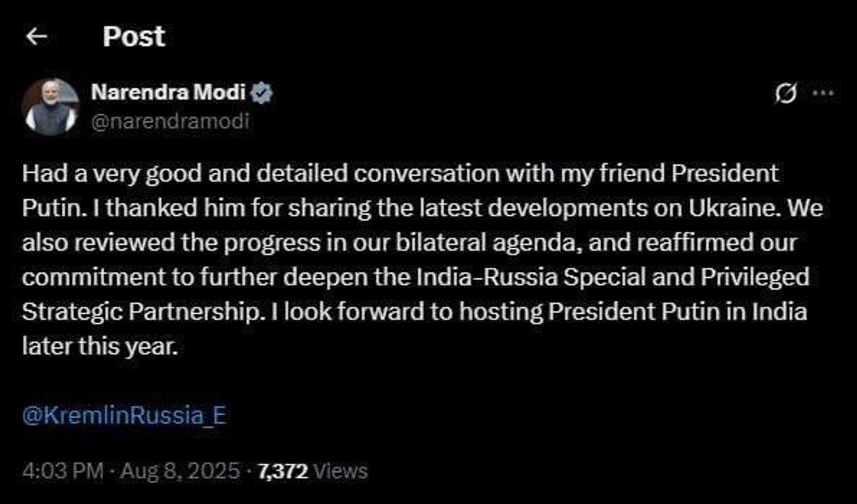The width and height of the screenshot is (857, 504).
Task: Click 'Strategic Partnership' in the post body
Action: (141, 312)
